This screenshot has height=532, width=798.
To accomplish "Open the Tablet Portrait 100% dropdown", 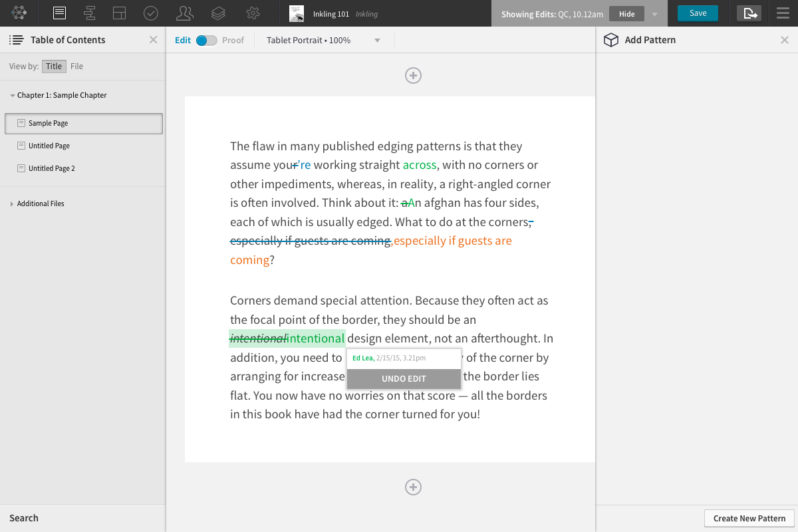I will tap(323, 40).
